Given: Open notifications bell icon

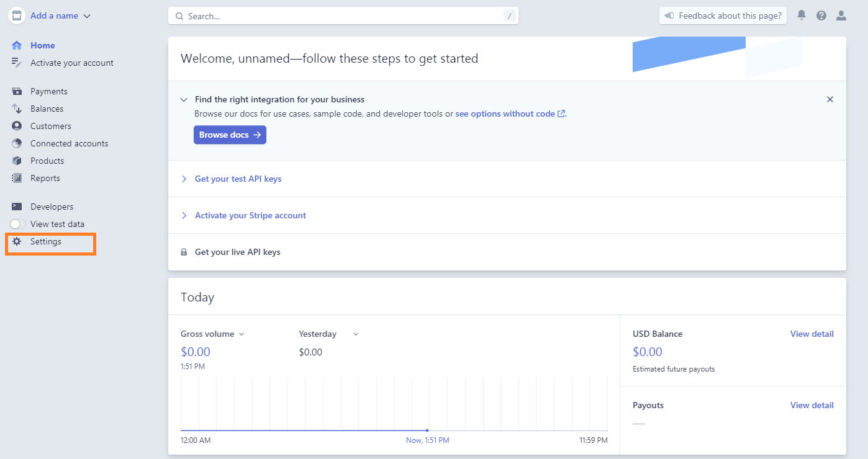Looking at the screenshot, I should pos(802,16).
